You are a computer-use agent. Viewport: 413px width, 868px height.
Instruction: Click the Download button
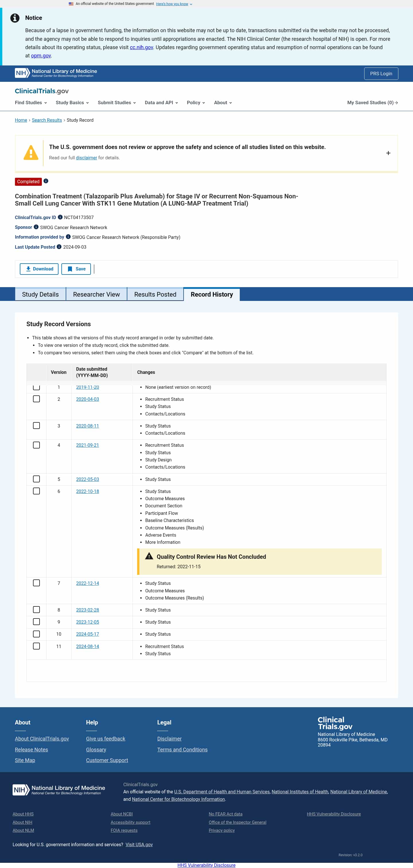click(x=39, y=269)
